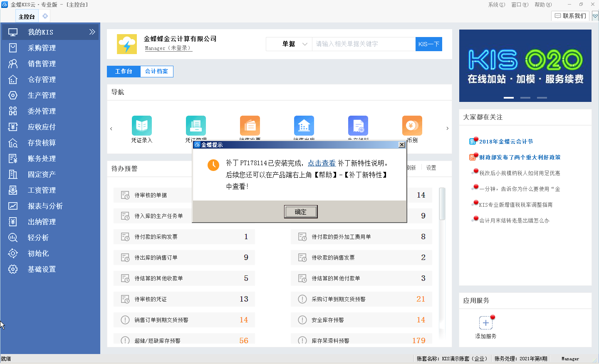Click the 确定 button in dialog
This screenshot has height=364, width=599.
(301, 212)
